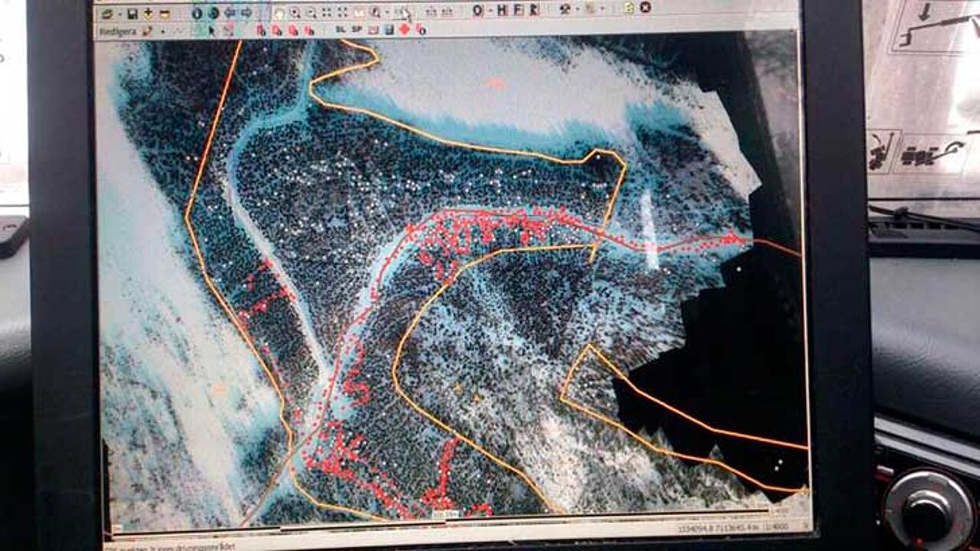Screen dimensions: 980x551
Task: Click the globe full-extent icon
Action: click(213, 13)
